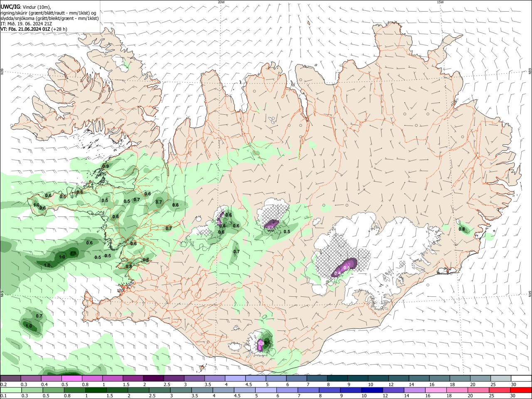The image size is (532, 399).
Task: Click the 'VT: Fös. 21.06.2024 01Z (+28 h)' line
Action: click(34, 29)
